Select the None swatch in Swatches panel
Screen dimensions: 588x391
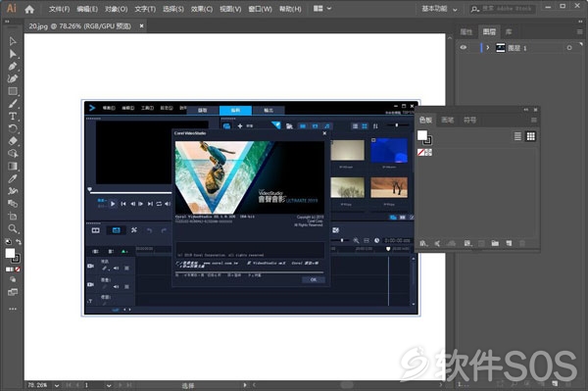tap(421, 152)
